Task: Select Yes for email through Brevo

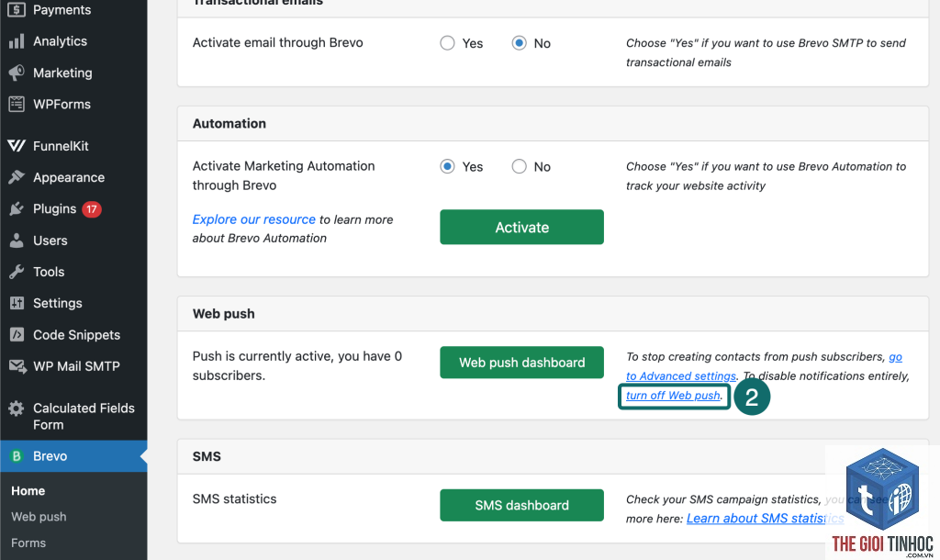Action: coord(447,43)
